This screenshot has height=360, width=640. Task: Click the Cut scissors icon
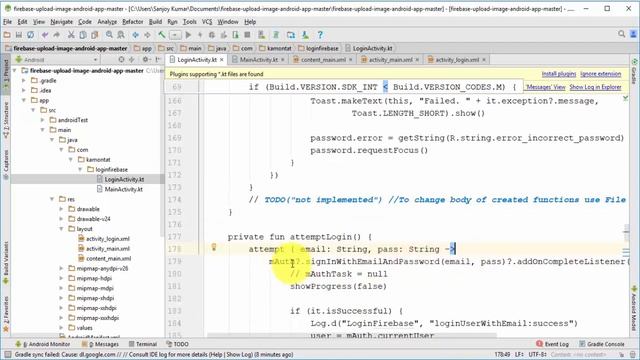tap(71, 35)
